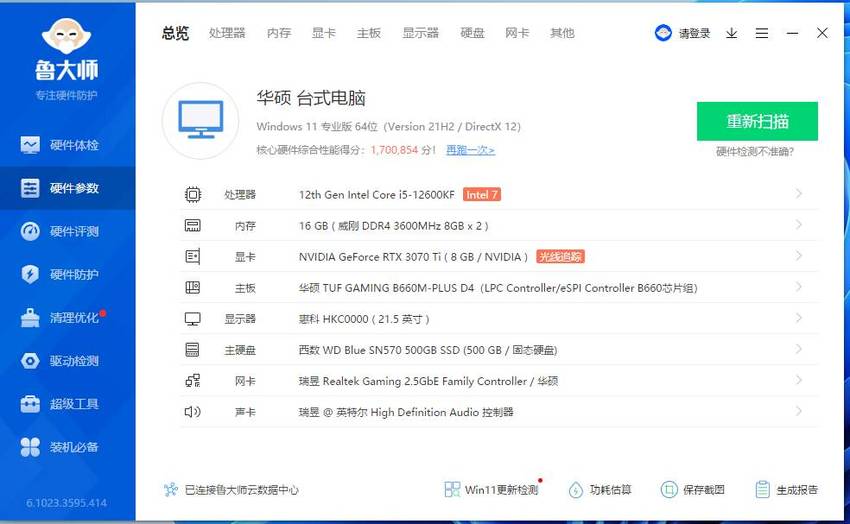Click the green 重新扫描 button

[x=757, y=121]
